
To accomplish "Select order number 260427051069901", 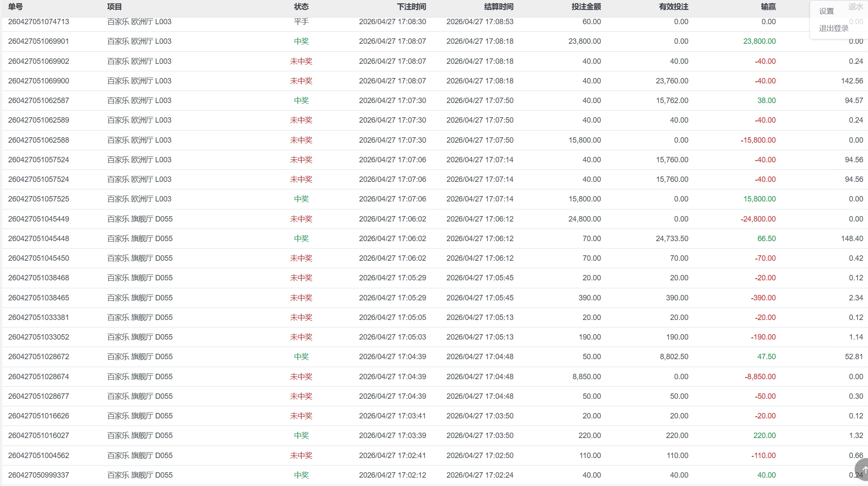I will pos(38,41).
